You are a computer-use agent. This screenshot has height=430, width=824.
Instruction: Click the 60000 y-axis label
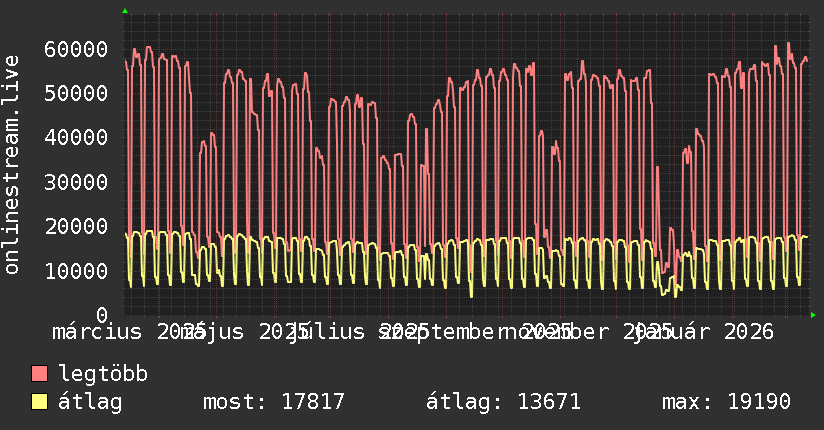[76, 49]
